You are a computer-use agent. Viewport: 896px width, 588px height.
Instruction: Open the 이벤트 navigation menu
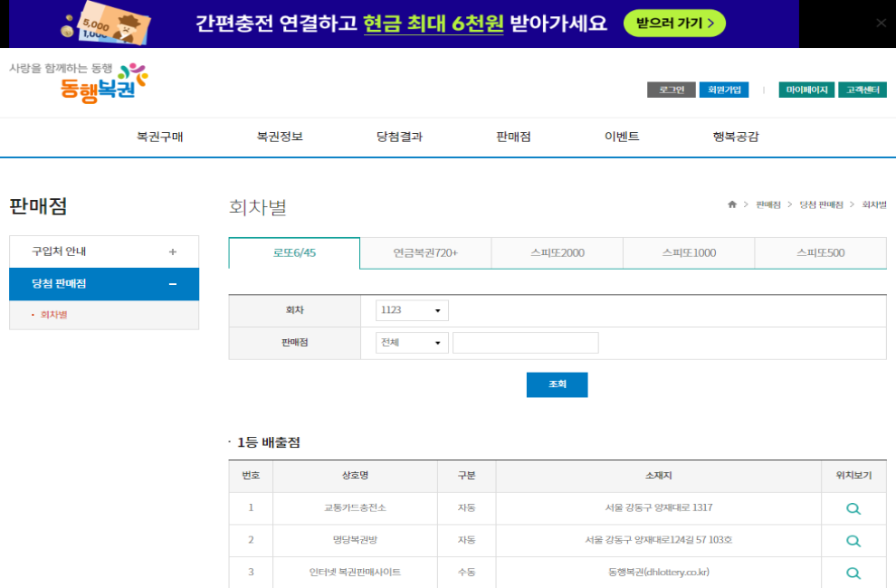coord(621,137)
